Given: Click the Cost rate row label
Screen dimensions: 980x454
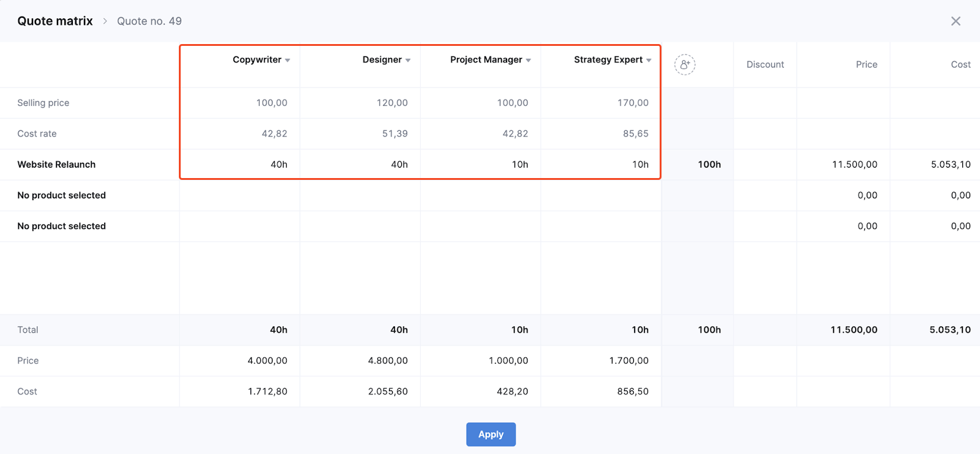Looking at the screenshot, I should pos(37,133).
